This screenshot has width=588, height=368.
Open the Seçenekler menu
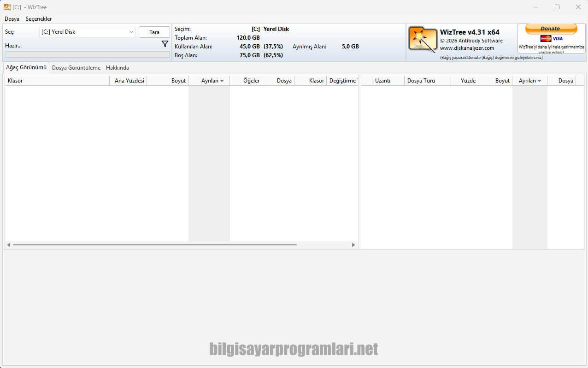tap(39, 19)
